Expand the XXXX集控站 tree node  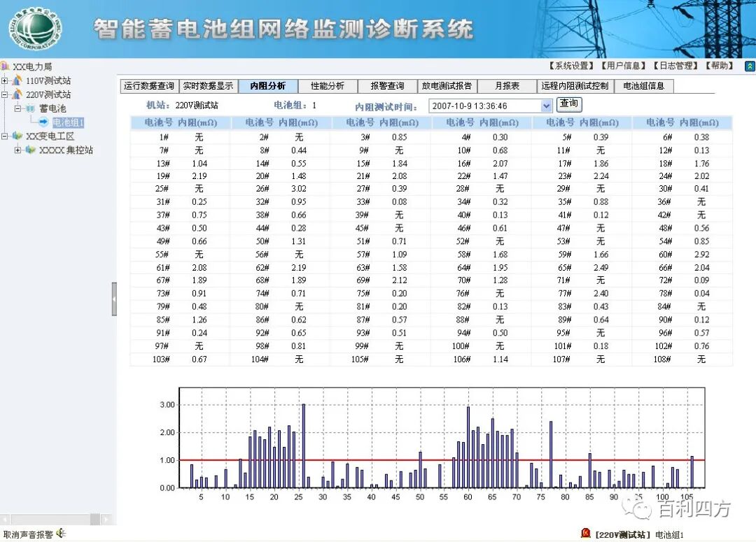pos(17,150)
